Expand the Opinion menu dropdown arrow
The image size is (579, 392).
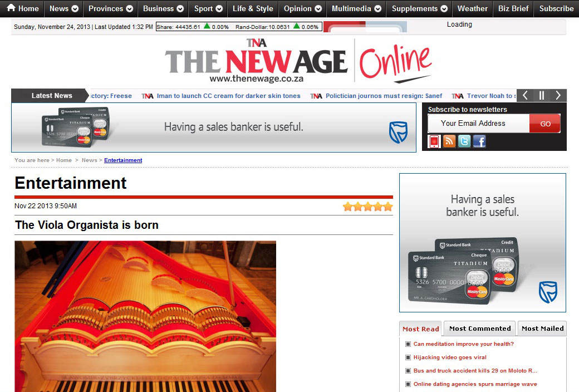point(318,8)
